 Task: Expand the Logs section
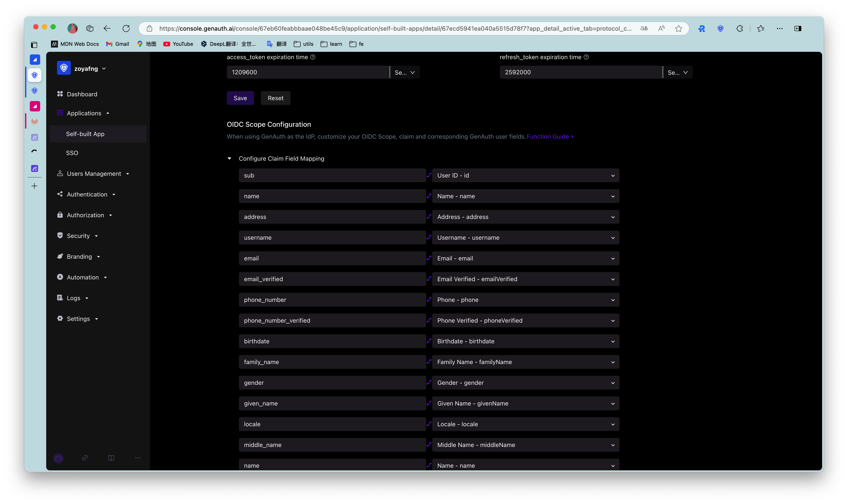[73, 298]
